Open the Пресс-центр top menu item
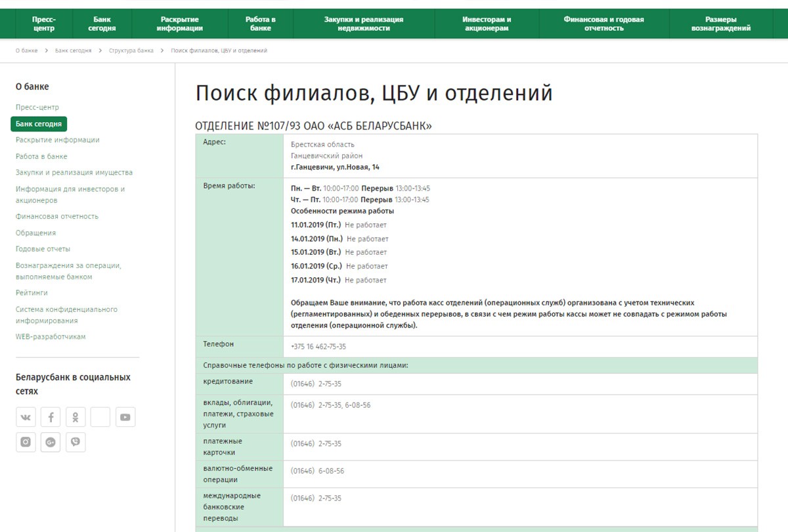This screenshot has height=532, width=788. [x=44, y=24]
